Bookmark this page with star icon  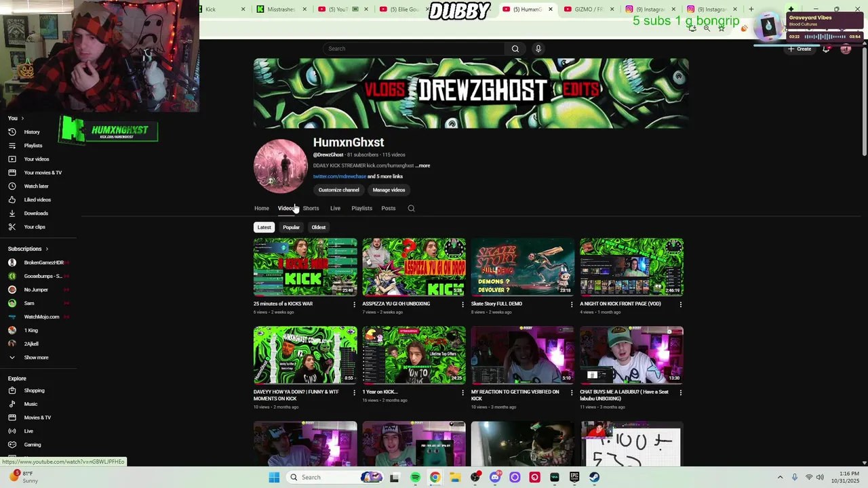point(722,28)
